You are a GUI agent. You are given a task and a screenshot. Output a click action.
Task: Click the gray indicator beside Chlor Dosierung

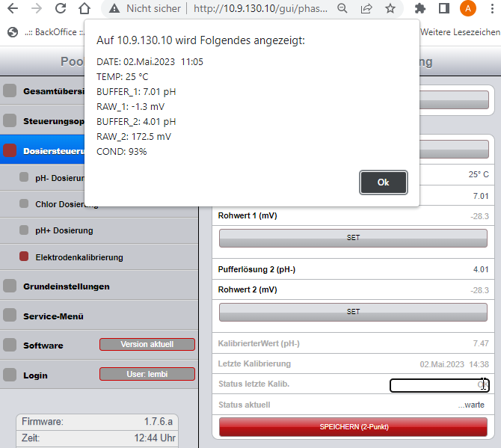point(24,203)
